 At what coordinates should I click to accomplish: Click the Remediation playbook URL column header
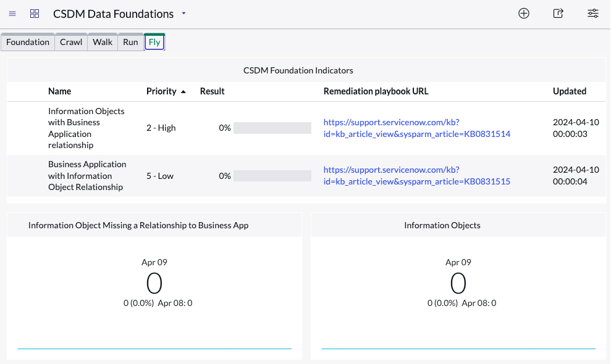(376, 91)
